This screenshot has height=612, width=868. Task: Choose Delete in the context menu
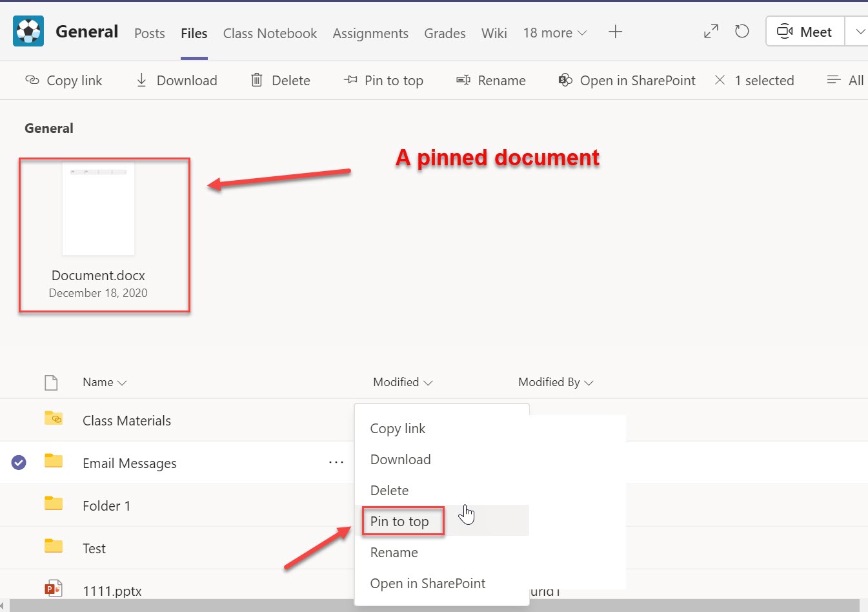[442, 491]
